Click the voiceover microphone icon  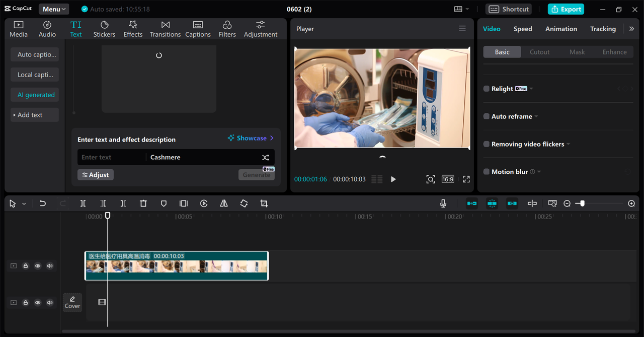(x=443, y=204)
